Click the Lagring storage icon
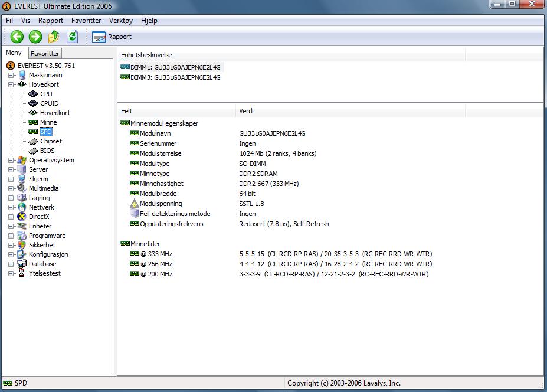This screenshot has width=547, height=392. tap(22, 198)
